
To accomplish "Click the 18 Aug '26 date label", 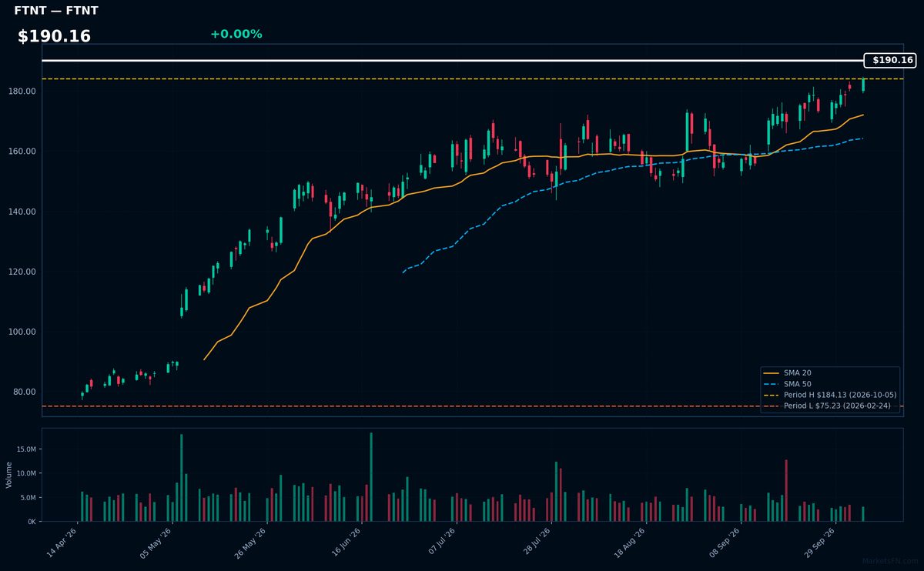I will click(629, 543).
